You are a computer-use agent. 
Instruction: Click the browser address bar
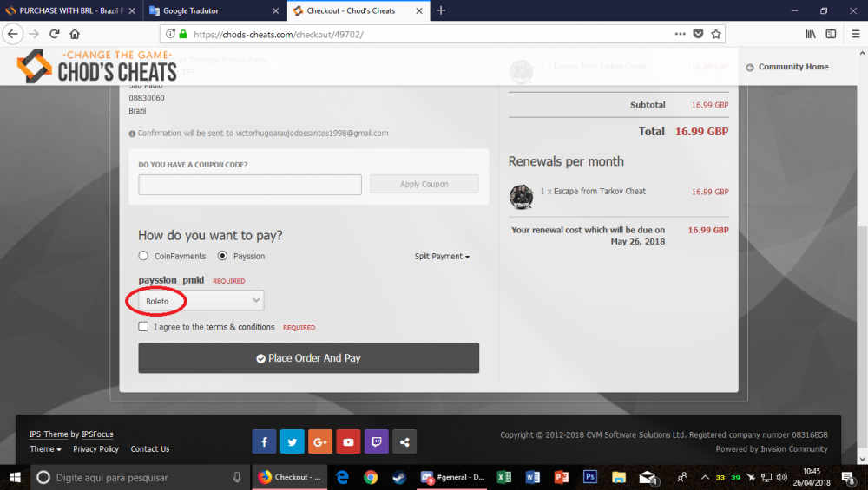point(431,34)
